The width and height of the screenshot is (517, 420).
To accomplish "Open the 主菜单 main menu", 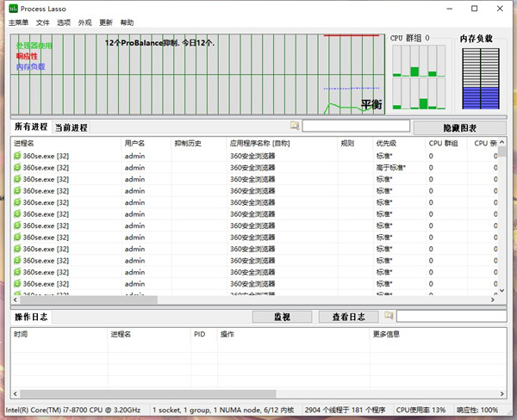I will [18, 22].
